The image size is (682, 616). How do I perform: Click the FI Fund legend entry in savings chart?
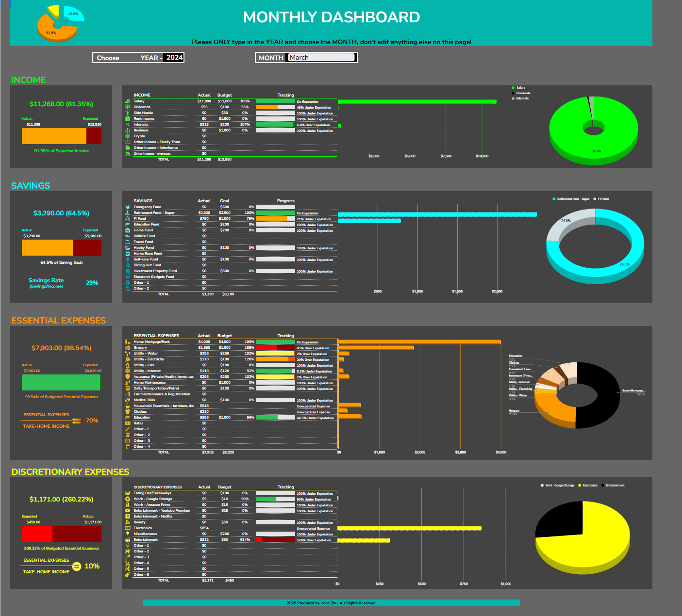602,199
